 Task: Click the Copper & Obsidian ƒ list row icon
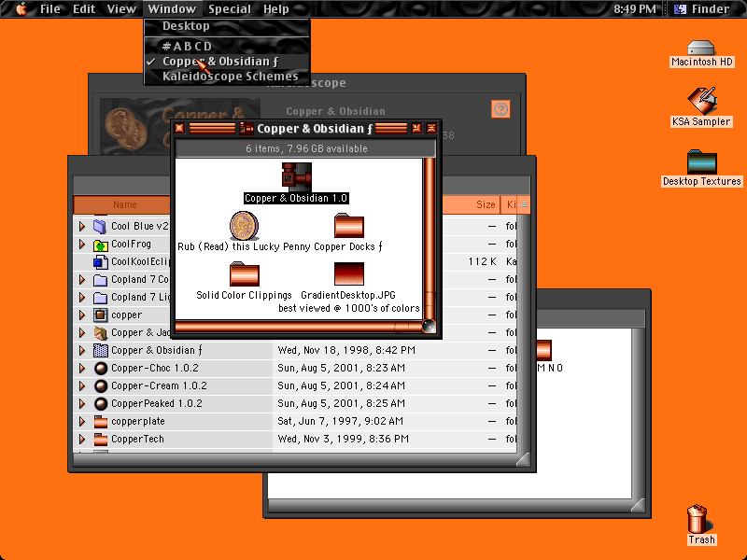coord(100,351)
